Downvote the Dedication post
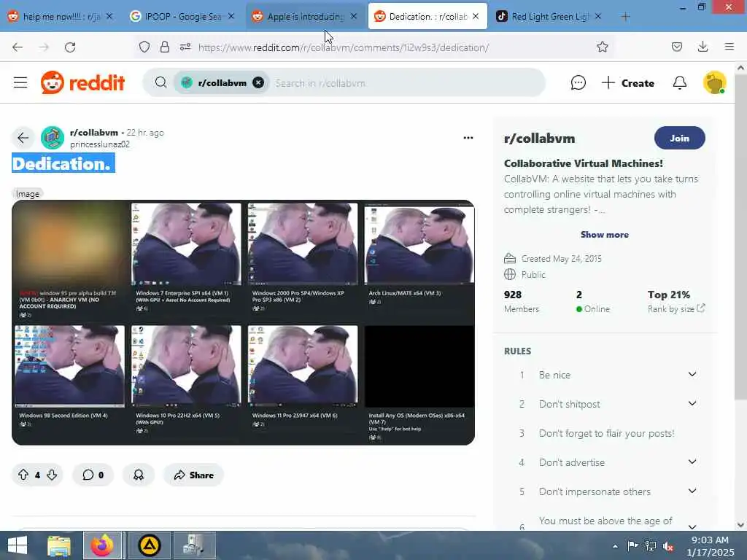Image resolution: width=747 pixels, height=560 pixels. pyautogui.click(x=52, y=475)
